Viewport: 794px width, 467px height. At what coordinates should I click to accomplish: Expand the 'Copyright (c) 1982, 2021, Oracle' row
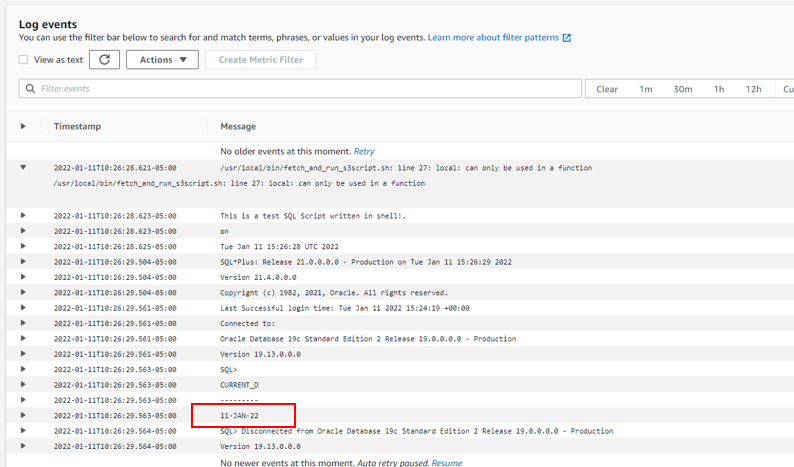(23, 292)
